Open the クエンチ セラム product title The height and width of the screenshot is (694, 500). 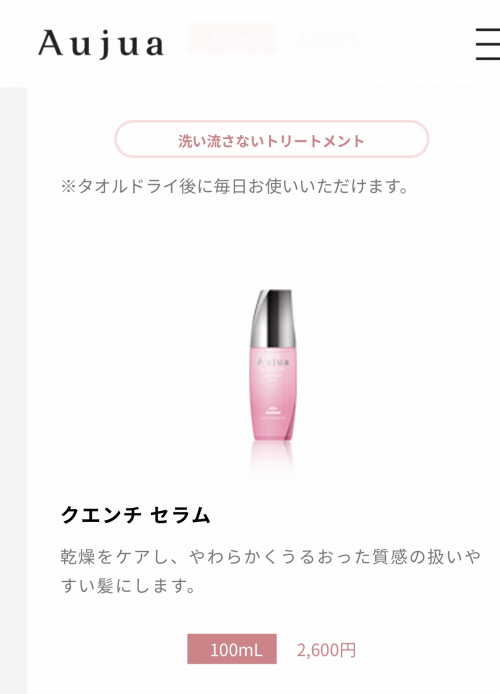(x=135, y=515)
